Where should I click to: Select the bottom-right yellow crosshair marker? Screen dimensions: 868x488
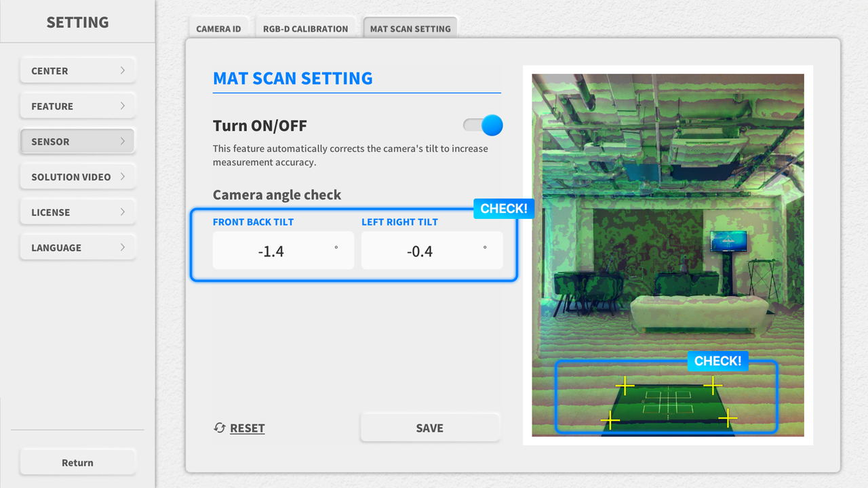(728, 418)
